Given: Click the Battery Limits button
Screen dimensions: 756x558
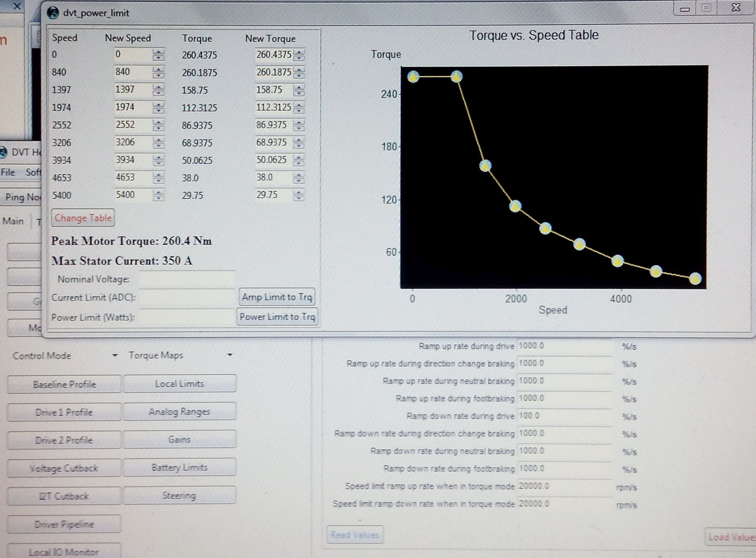Looking at the screenshot, I should [x=180, y=467].
